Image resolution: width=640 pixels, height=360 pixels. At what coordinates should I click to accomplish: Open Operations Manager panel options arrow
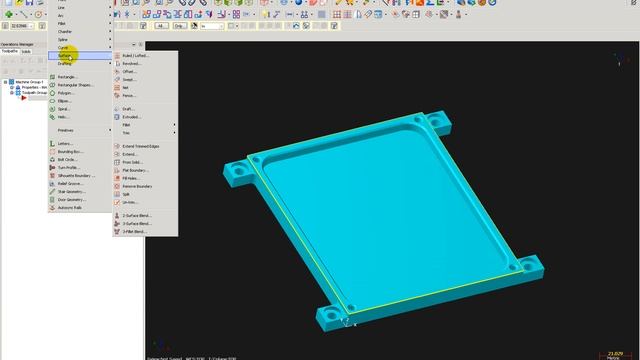[x=134, y=44]
